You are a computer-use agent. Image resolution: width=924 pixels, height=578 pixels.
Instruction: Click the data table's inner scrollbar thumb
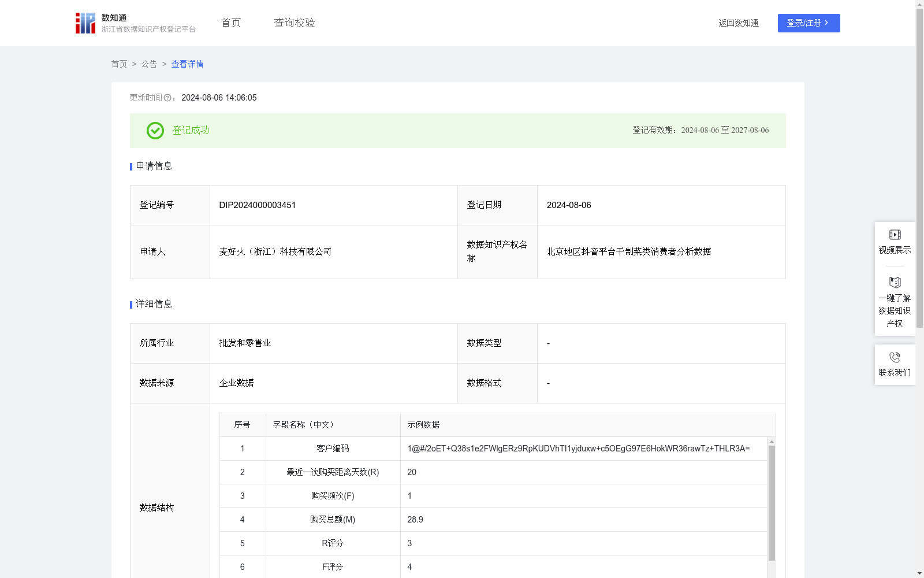point(772,503)
